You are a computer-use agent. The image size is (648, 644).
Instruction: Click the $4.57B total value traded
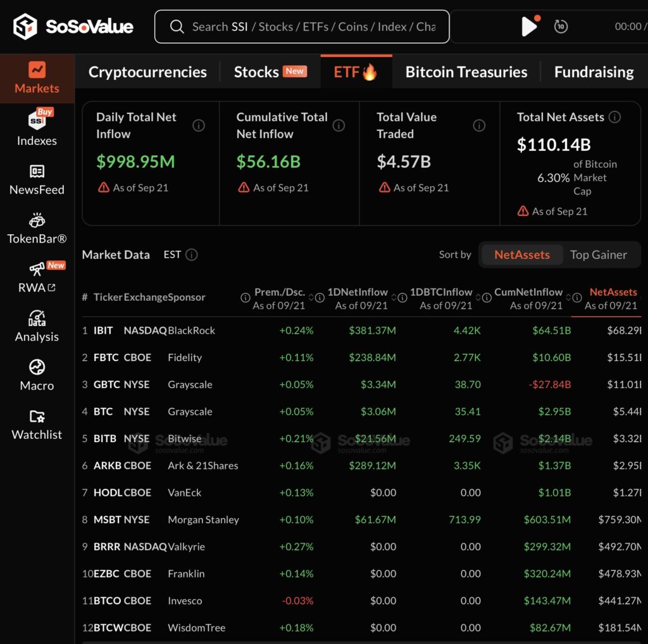pyautogui.click(x=404, y=161)
